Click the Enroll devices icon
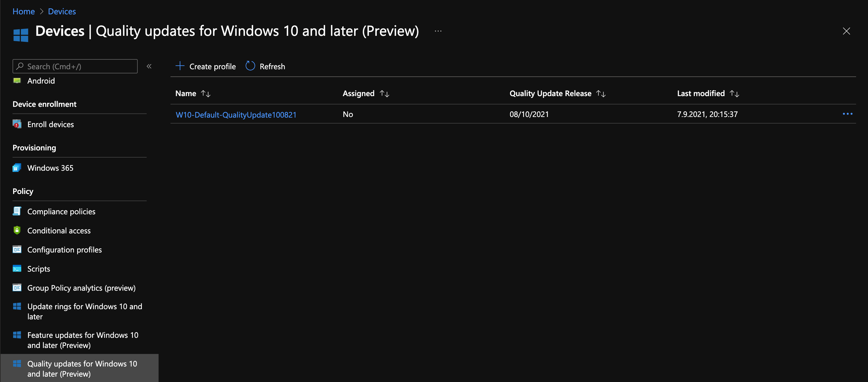Screen dimensions: 868x382 (17, 124)
